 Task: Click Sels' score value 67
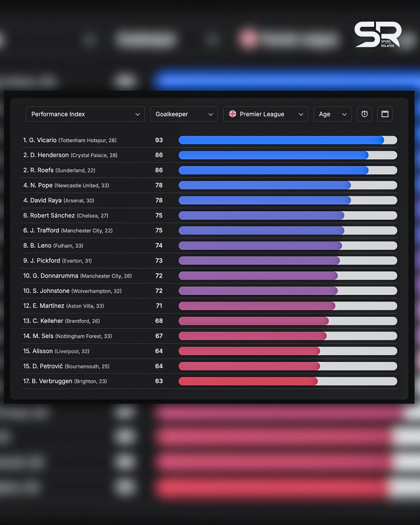click(159, 336)
